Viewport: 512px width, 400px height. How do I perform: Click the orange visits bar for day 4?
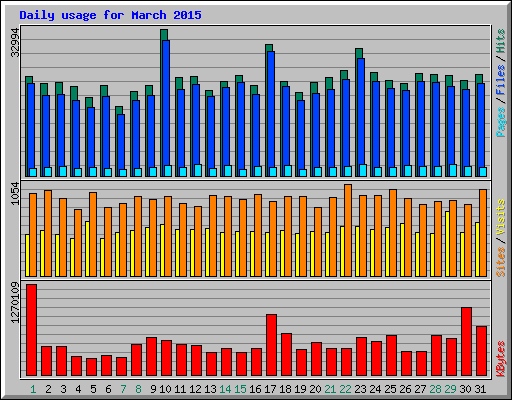pos(78,243)
